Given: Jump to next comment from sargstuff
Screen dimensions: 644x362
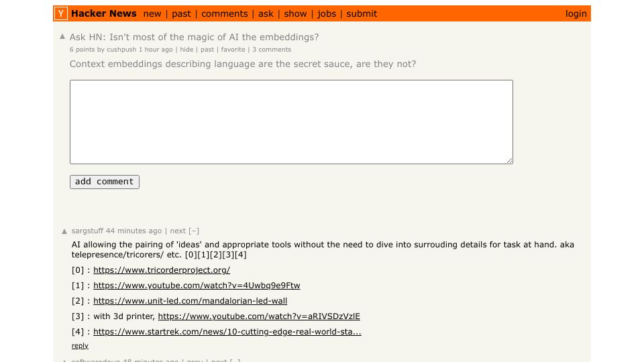Looking at the screenshot, I should (x=178, y=231).
